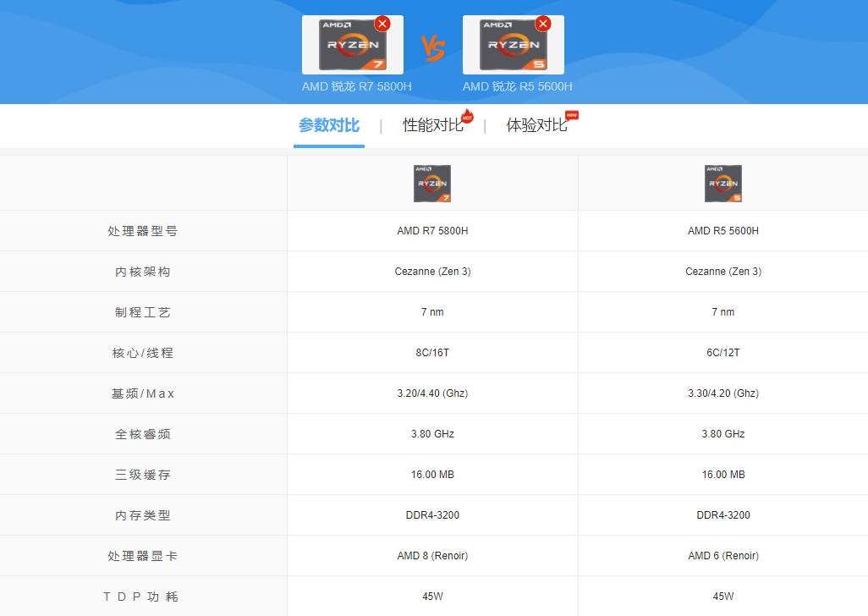Select the TDP功耗 row label
The width and height of the screenshot is (868, 616).
pos(140,596)
